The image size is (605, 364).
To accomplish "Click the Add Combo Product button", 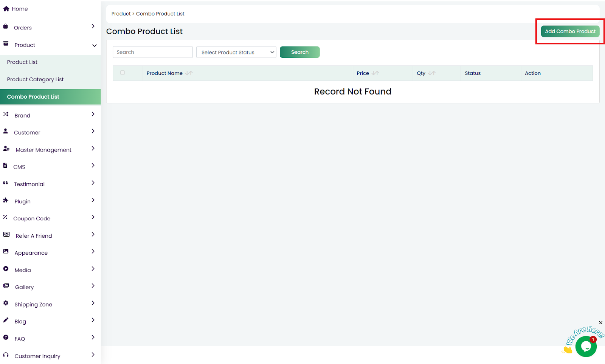I will 570,31.
